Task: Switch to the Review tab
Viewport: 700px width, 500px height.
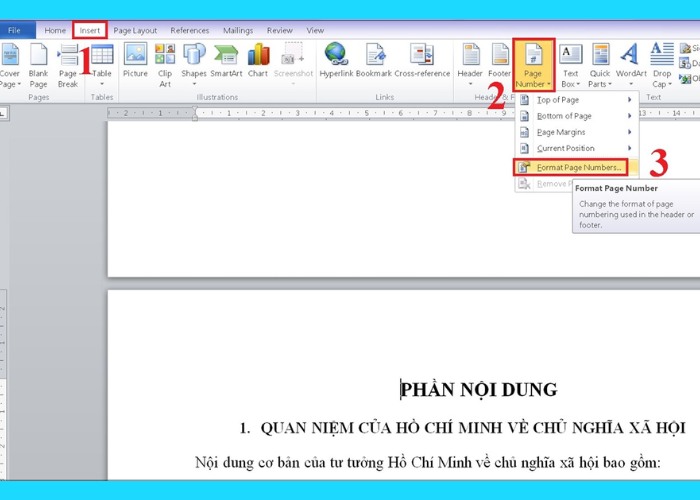Action: click(x=279, y=30)
